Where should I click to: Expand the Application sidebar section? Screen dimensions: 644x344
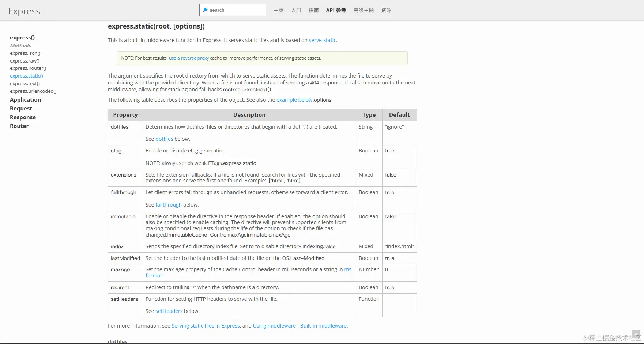25,100
